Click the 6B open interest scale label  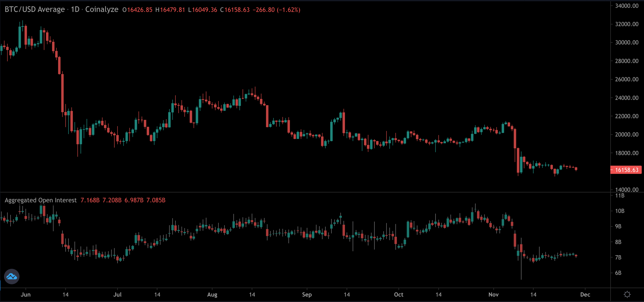[x=618, y=273]
